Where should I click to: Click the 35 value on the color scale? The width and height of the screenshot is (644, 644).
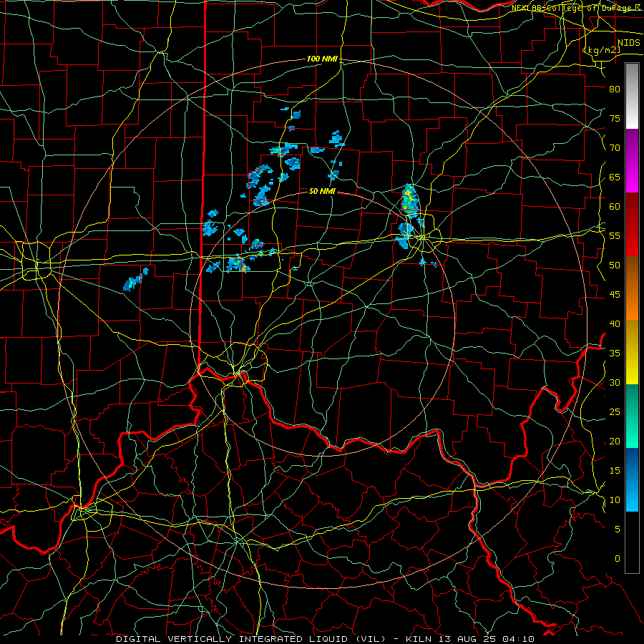[615, 353]
